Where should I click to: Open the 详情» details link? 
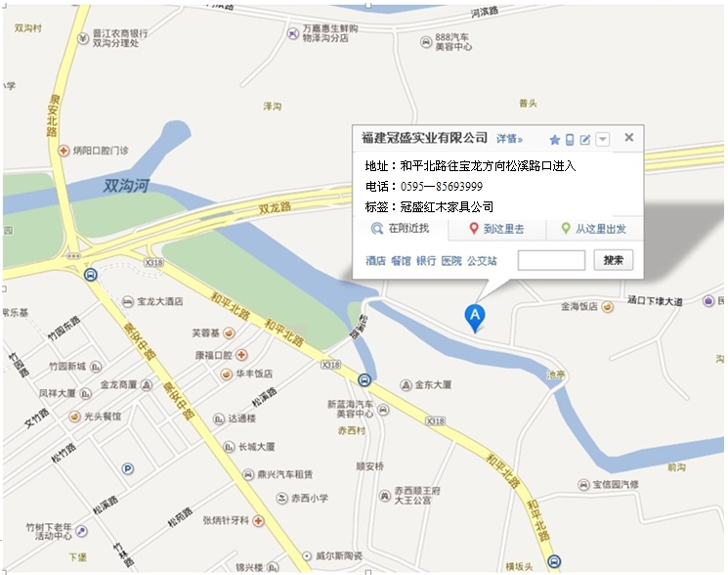(509, 139)
